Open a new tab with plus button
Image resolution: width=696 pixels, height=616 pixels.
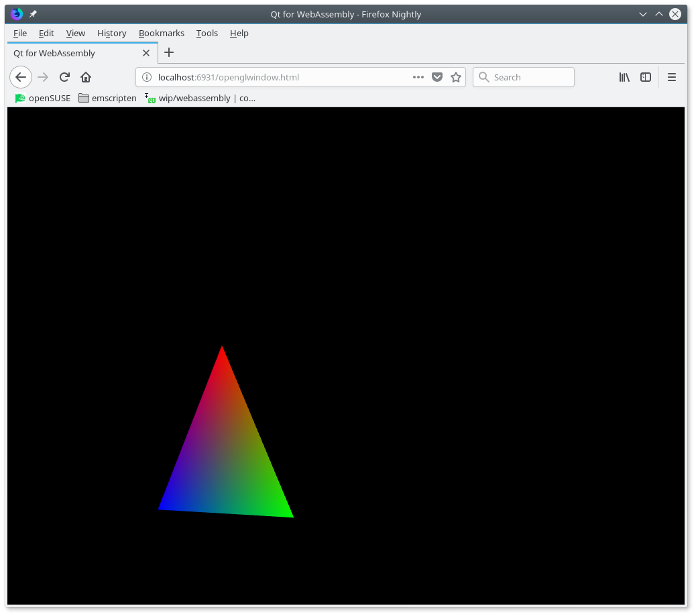coord(169,52)
